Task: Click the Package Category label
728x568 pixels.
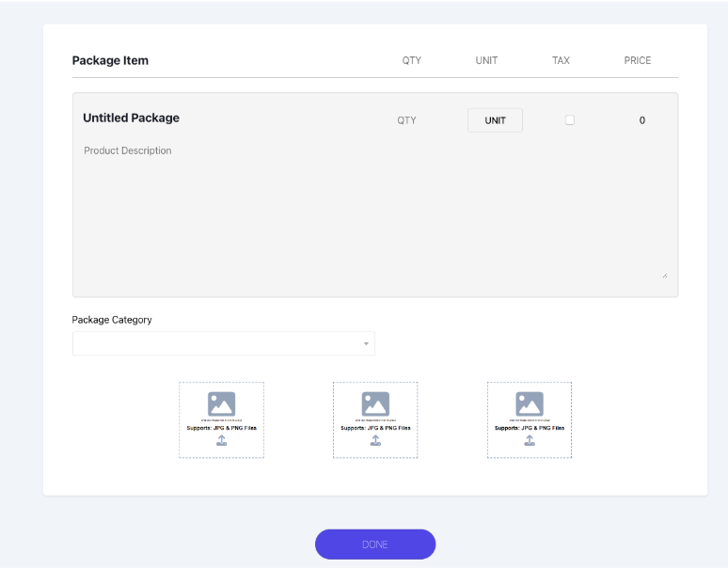Action: pyautogui.click(x=112, y=320)
